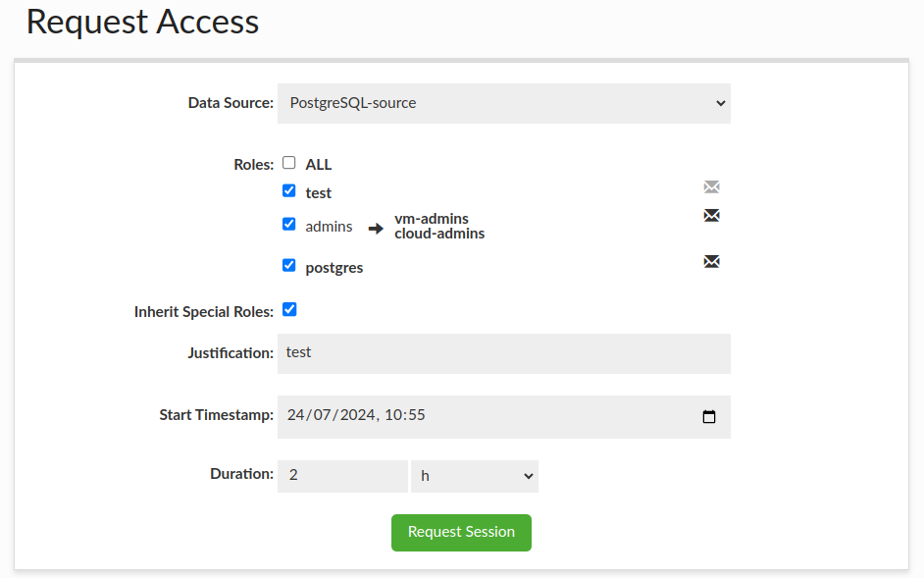Deselect the postgres role checkbox

pyautogui.click(x=289, y=265)
